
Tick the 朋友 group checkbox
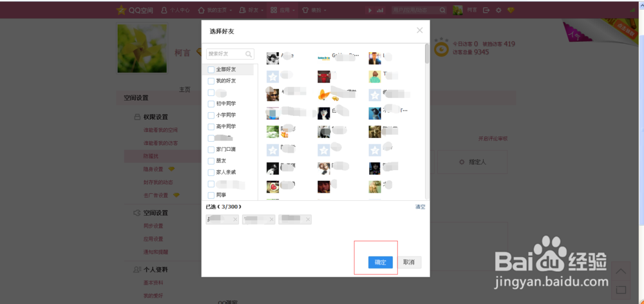coord(211,161)
